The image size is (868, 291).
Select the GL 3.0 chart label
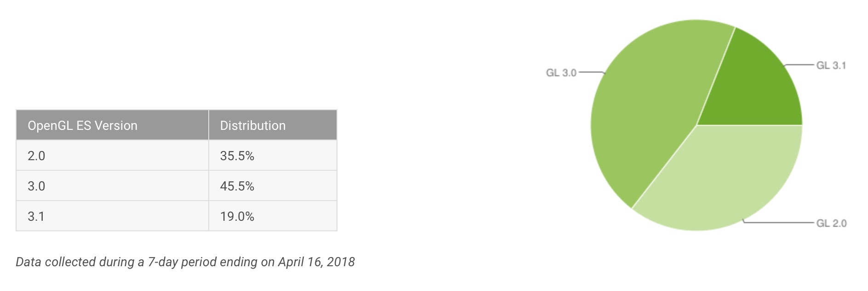(x=561, y=73)
